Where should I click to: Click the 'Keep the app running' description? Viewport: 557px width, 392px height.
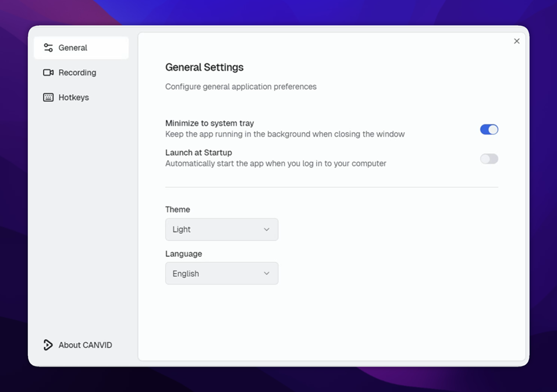point(285,134)
